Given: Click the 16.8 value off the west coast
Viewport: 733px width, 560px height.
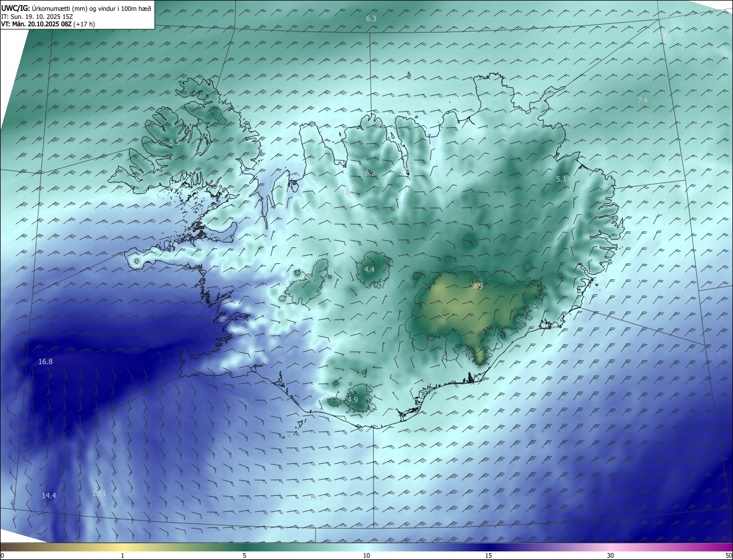Looking at the screenshot, I should click(x=45, y=361).
